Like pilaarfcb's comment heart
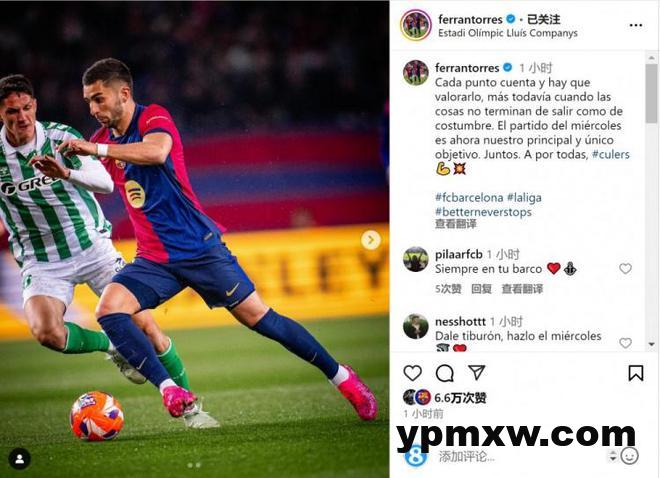660x478 pixels. tap(625, 268)
